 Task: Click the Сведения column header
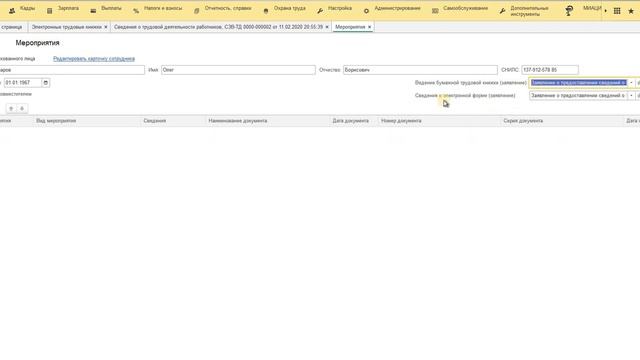(x=155, y=121)
